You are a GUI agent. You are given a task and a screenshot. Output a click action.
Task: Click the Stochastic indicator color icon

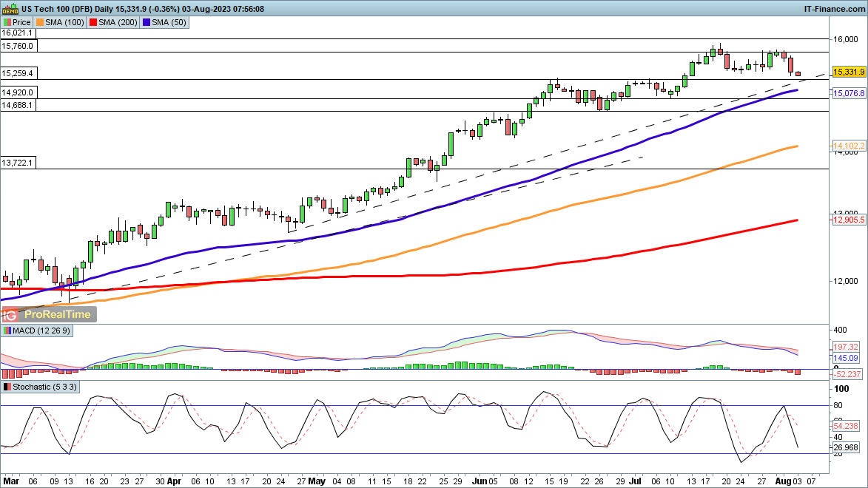(7, 387)
